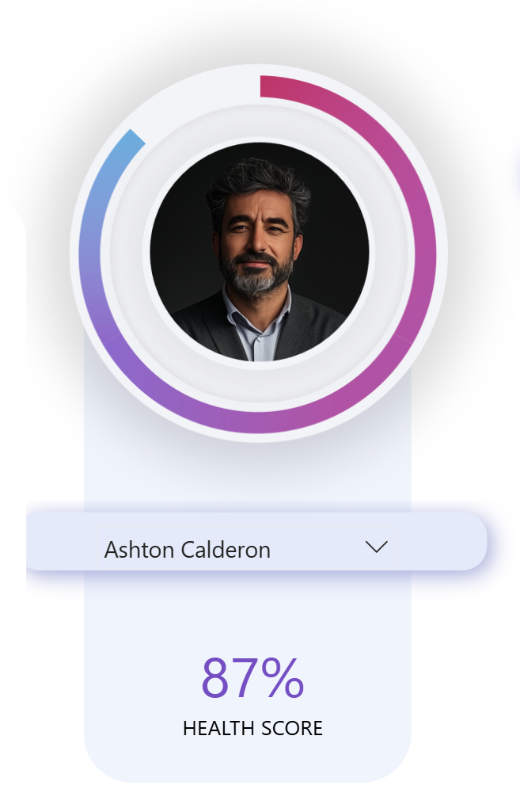
Task: Click the 87% health score value
Action: click(252, 678)
